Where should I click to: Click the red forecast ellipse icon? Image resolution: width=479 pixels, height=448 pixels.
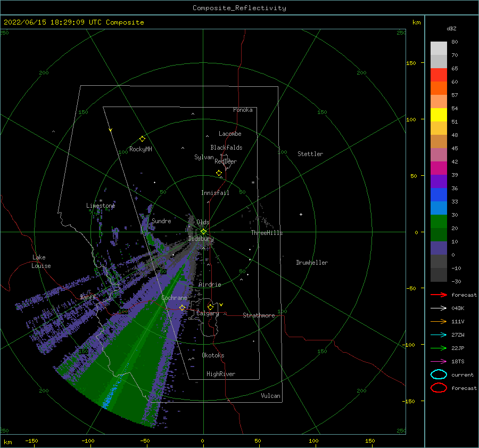pos(439,388)
